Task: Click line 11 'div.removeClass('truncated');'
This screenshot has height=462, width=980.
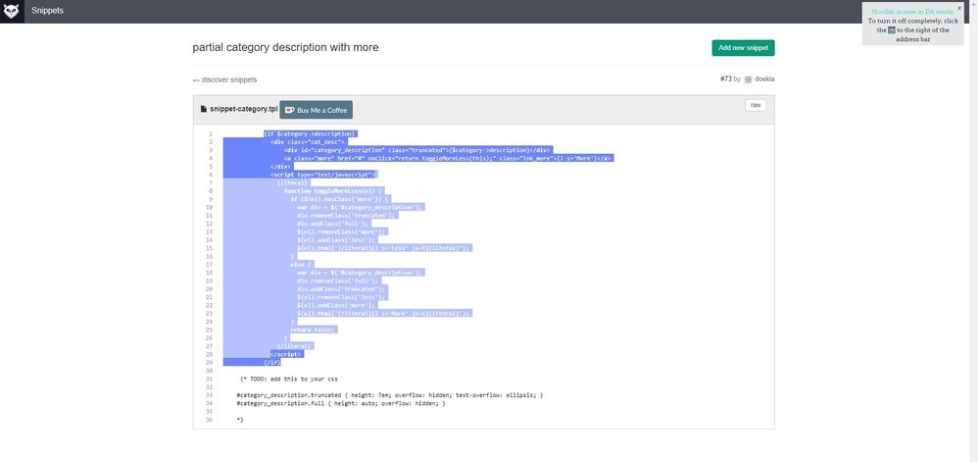Action: pos(347,215)
